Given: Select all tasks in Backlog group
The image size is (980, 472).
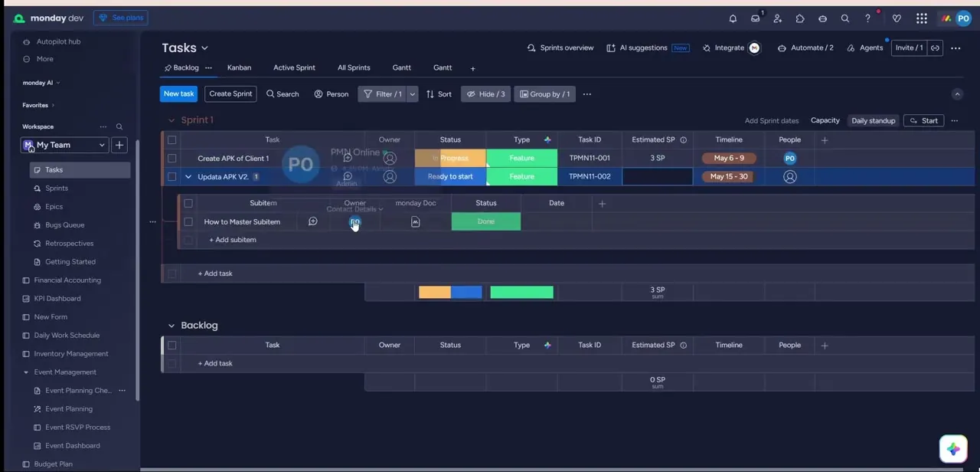Looking at the screenshot, I should pyautogui.click(x=171, y=345).
